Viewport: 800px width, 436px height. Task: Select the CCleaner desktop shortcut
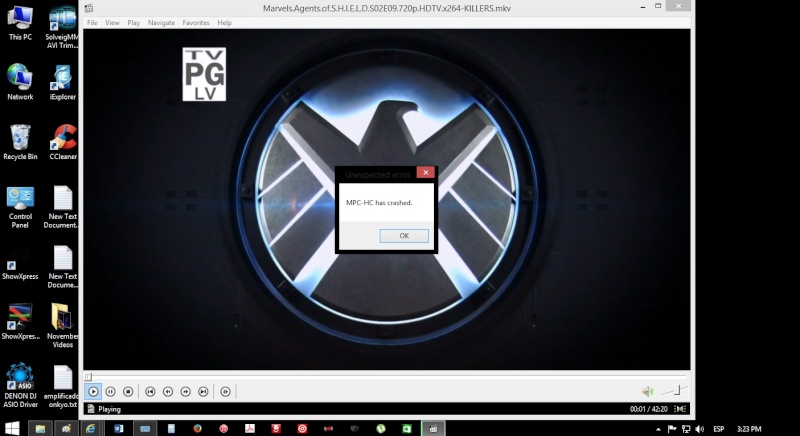pos(63,142)
